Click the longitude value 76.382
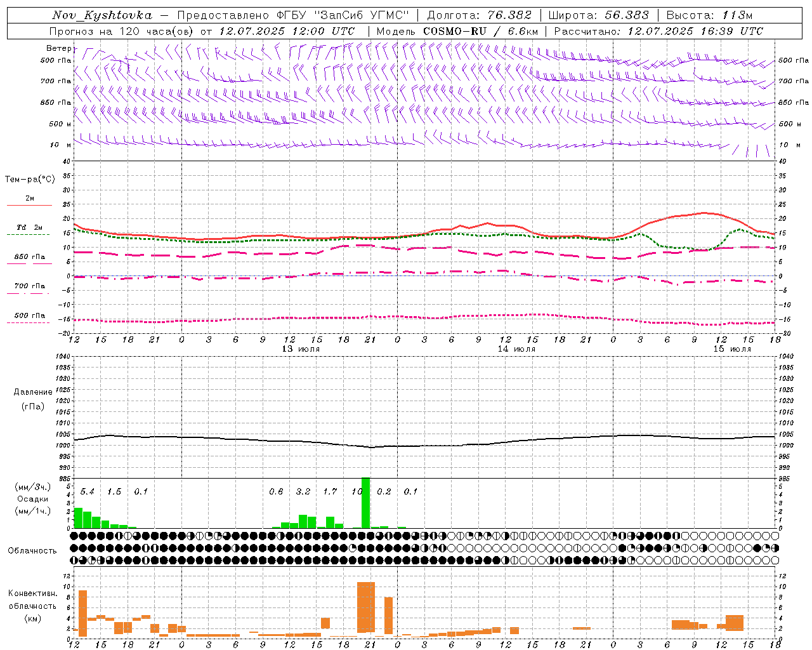 (x=510, y=15)
